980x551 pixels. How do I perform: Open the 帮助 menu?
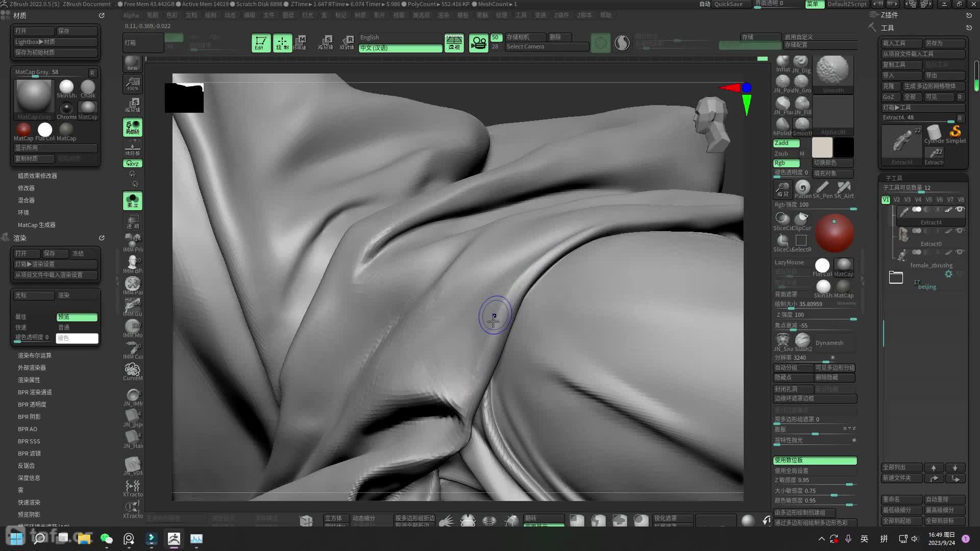(606, 15)
